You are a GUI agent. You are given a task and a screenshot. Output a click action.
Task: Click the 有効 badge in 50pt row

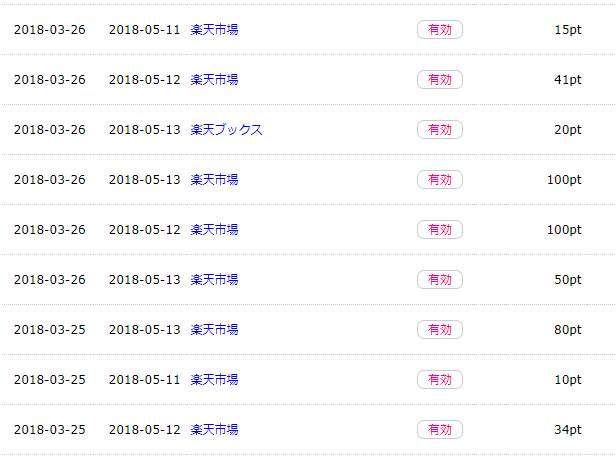(440, 279)
